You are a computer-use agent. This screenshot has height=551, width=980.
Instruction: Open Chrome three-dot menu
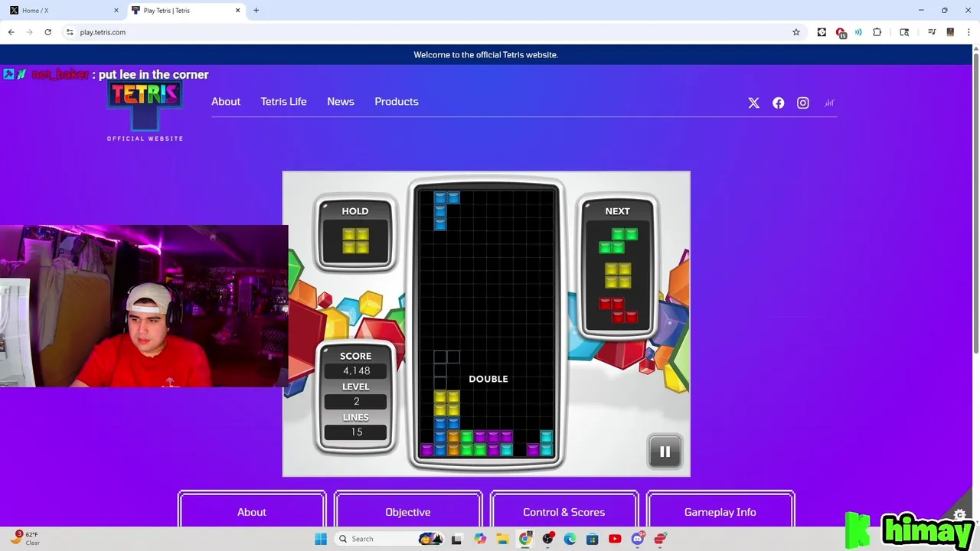point(969,32)
